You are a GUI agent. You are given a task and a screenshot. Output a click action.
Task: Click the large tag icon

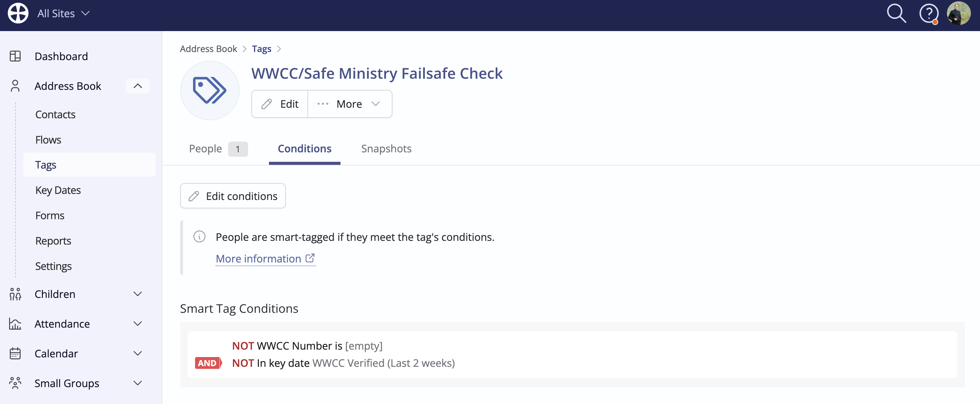coord(210,91)
